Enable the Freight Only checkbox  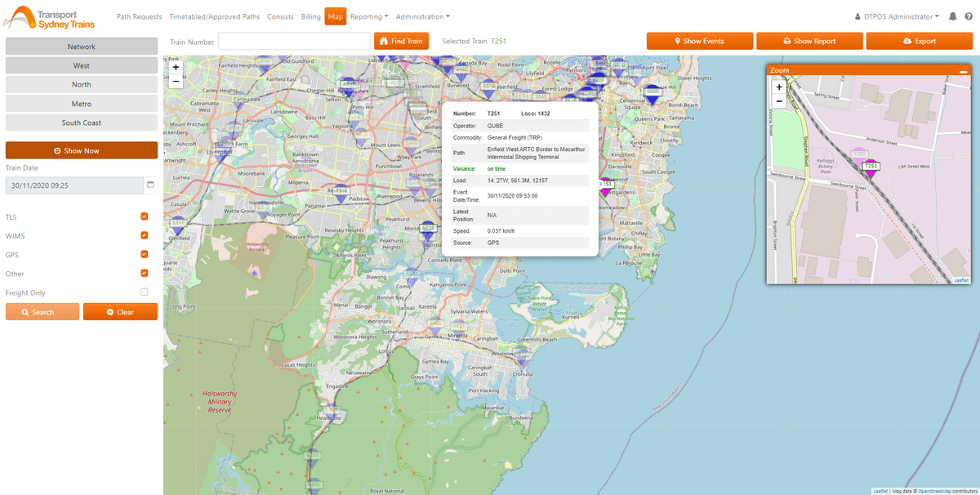(x=145, y=292)
